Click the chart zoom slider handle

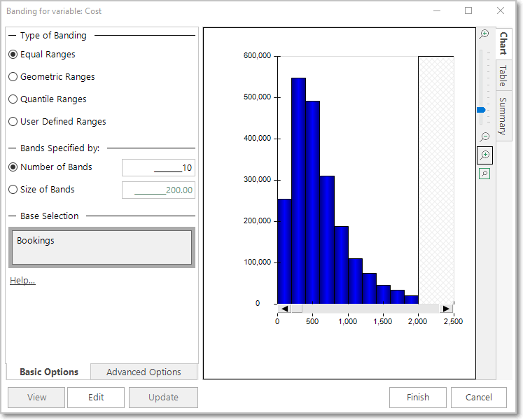point(481,110)
